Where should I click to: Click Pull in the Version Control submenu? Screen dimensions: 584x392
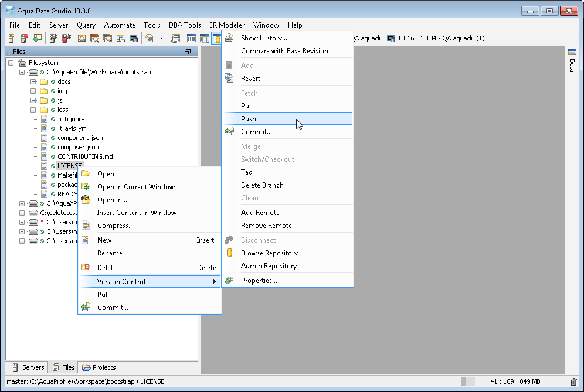click(x=287, y=106)
